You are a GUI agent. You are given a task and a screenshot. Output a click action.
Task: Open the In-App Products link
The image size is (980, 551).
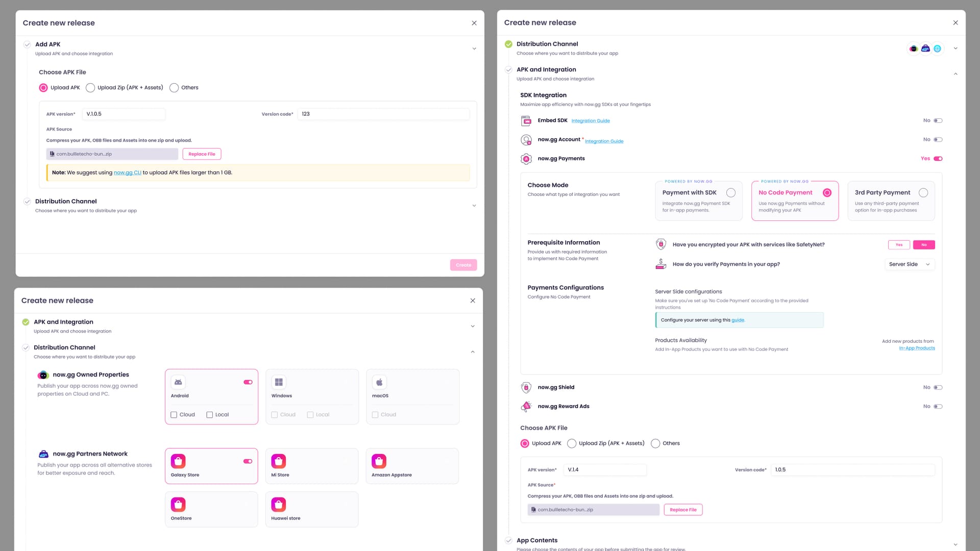pos(917,348)
